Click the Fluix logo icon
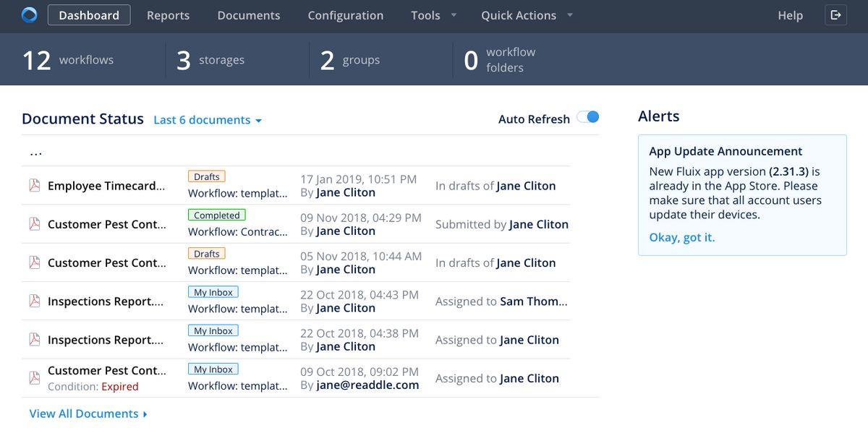 [29, 15]
